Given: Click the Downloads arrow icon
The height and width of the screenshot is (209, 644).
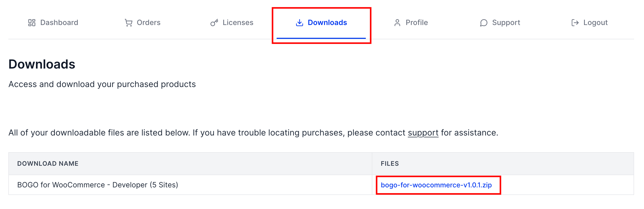Looking at the screenshot, I should click(x=300, y=23).
